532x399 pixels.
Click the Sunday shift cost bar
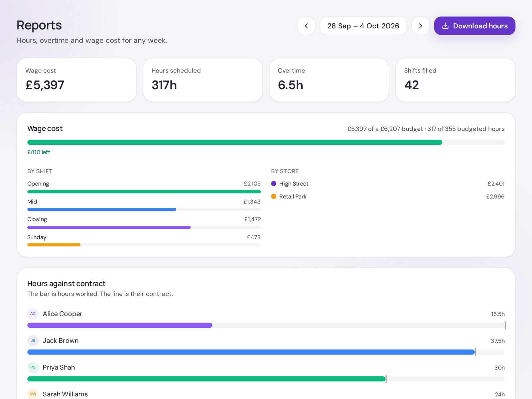(144, 245)
